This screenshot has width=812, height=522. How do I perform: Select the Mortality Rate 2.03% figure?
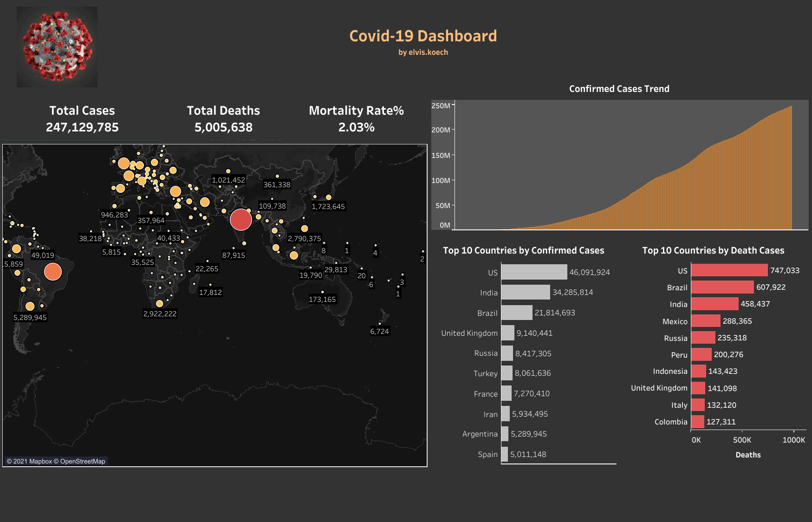pyautogui.click(x=356, y=127)
